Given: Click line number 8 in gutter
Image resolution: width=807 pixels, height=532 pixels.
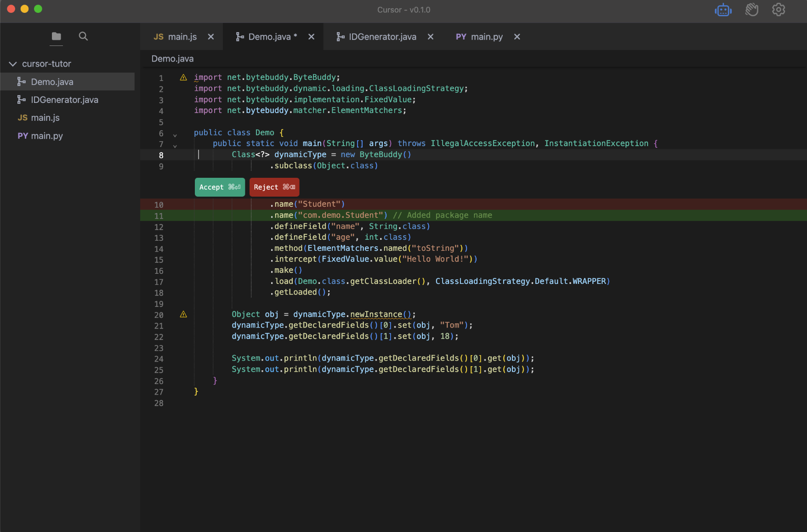Looking at the screenshot, I should click(x=161, y=155).
